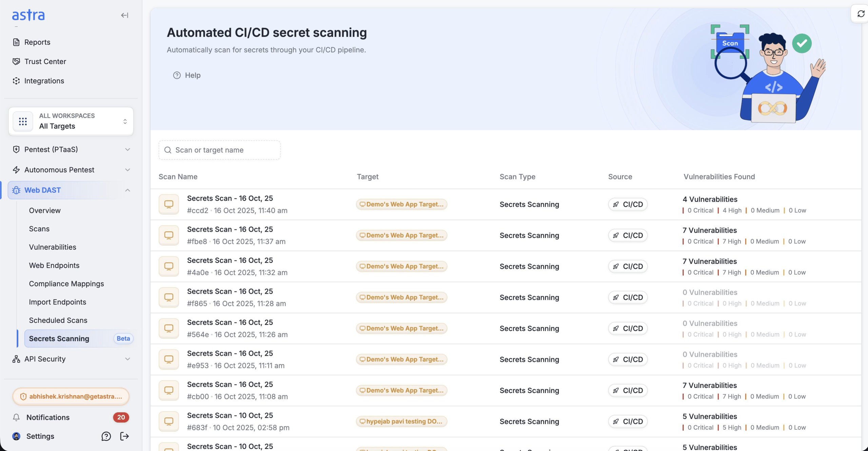Click the scan icon for #683f

click(x=169, y=422)
